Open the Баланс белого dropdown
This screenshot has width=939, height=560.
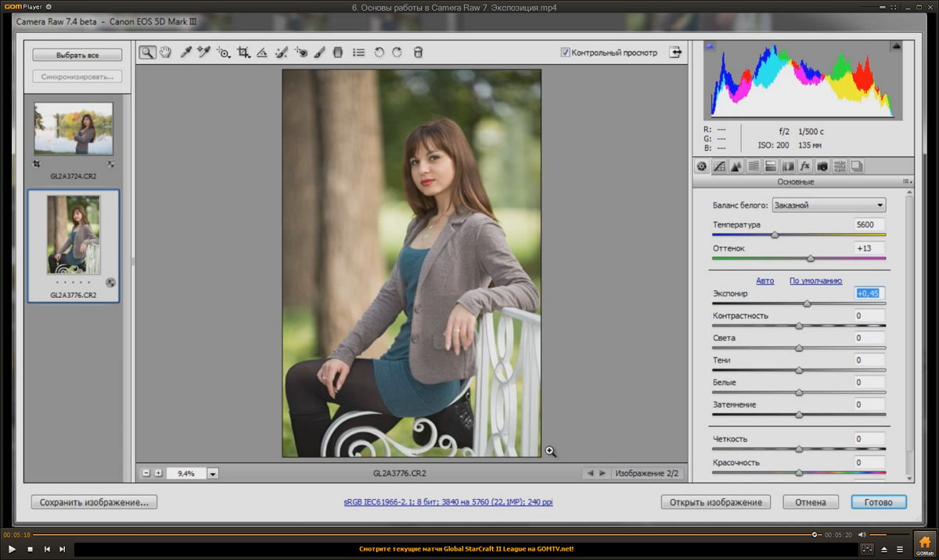[828, 205]
